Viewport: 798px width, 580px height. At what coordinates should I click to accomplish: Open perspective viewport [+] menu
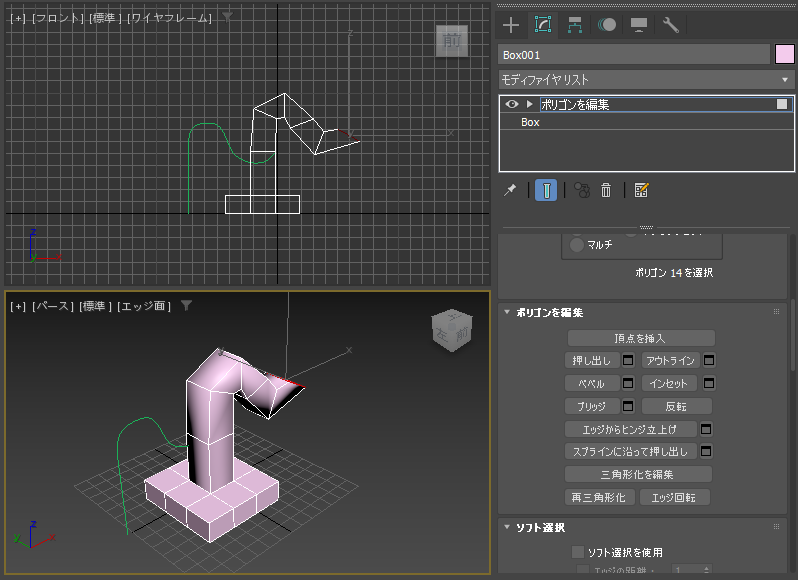tap(18, 306)
